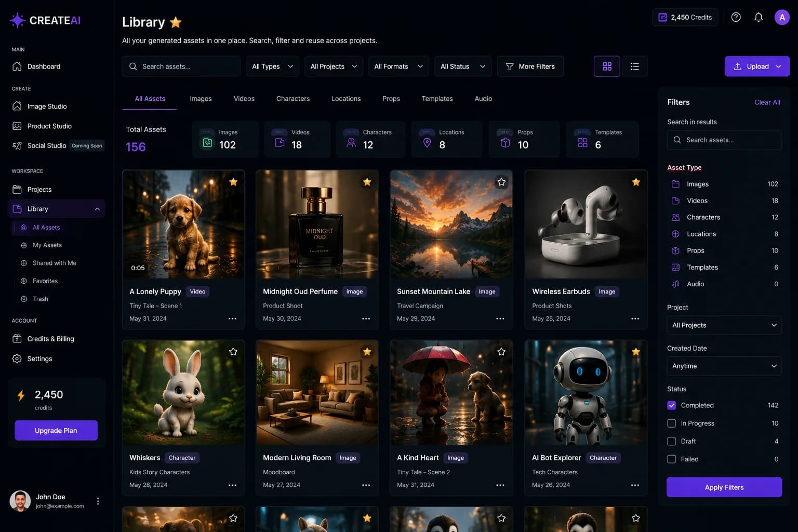The height and width of the screenshot is (532, 798).
Task: Switch to grid view layout
Action: (x=607, y=66)
